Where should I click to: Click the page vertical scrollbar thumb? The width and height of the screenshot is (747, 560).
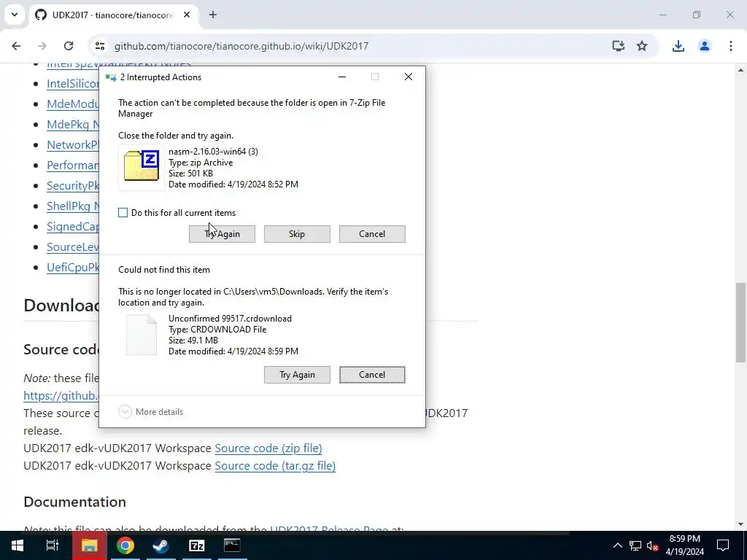pyautogui.click(x=740, y=322)
